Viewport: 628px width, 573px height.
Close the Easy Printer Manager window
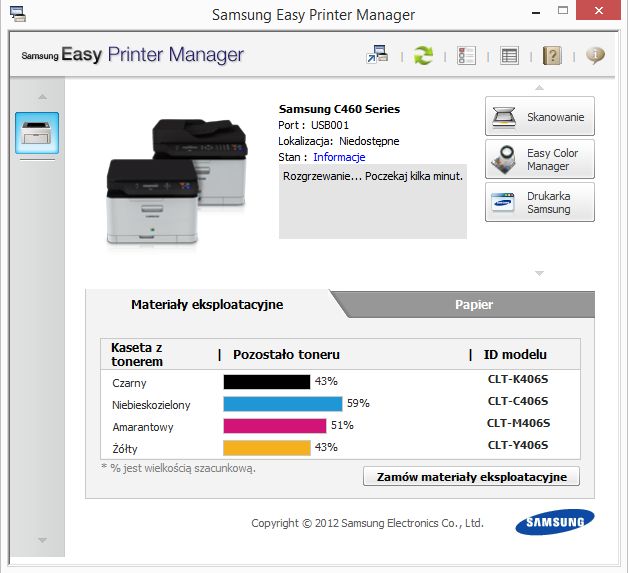pyautogui.click(x=599, y=10)
